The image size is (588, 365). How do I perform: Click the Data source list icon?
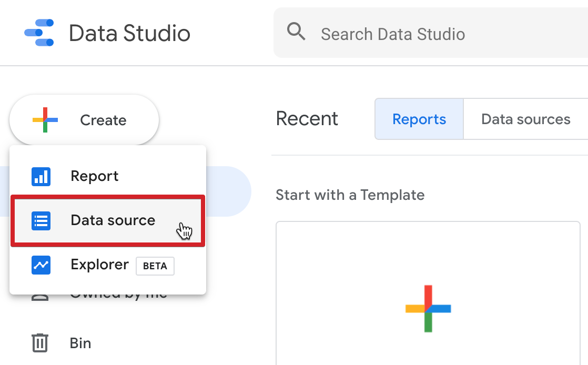pos(41,220)
